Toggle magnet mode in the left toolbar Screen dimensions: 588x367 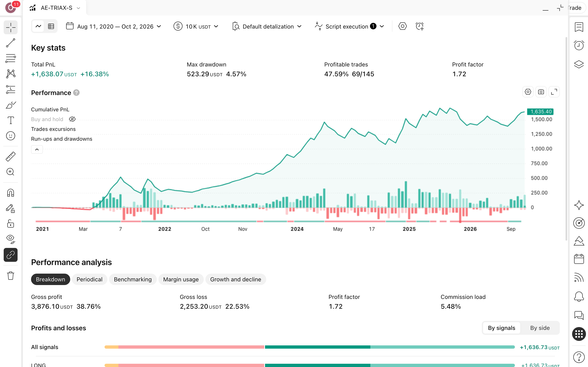coord(11,193)
